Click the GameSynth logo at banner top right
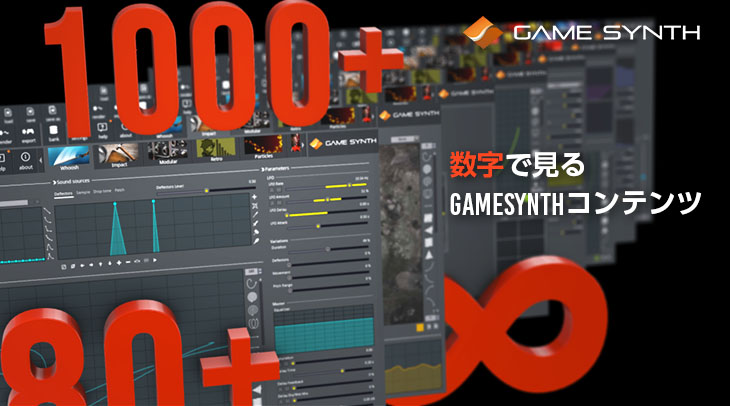Image resolution: width=730 pixels, height=406 pixels. (x=582, y=33)
